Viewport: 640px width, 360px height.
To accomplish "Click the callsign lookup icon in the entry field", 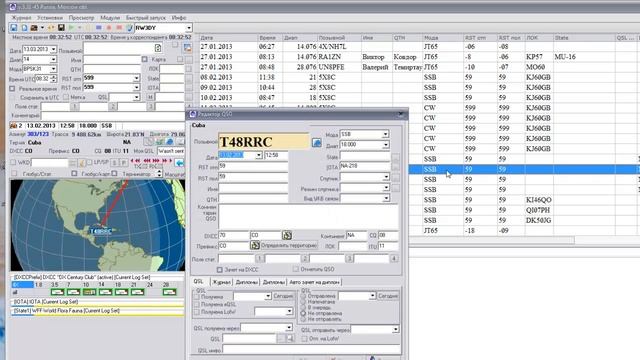I will [x=158, y=48].
